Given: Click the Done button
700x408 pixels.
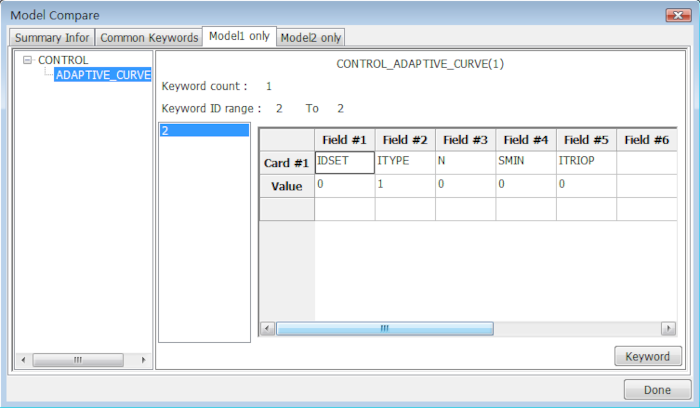Looking at the screenshot, I should click(x=657, y=390).
